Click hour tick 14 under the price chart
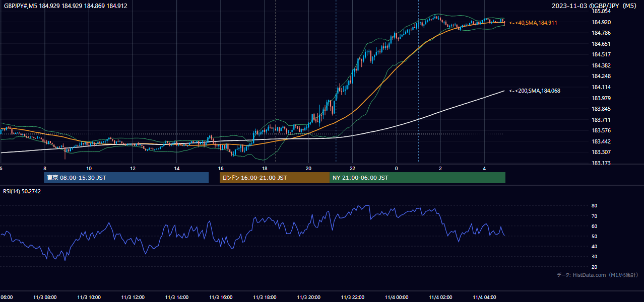 click(x=177, y=168)
